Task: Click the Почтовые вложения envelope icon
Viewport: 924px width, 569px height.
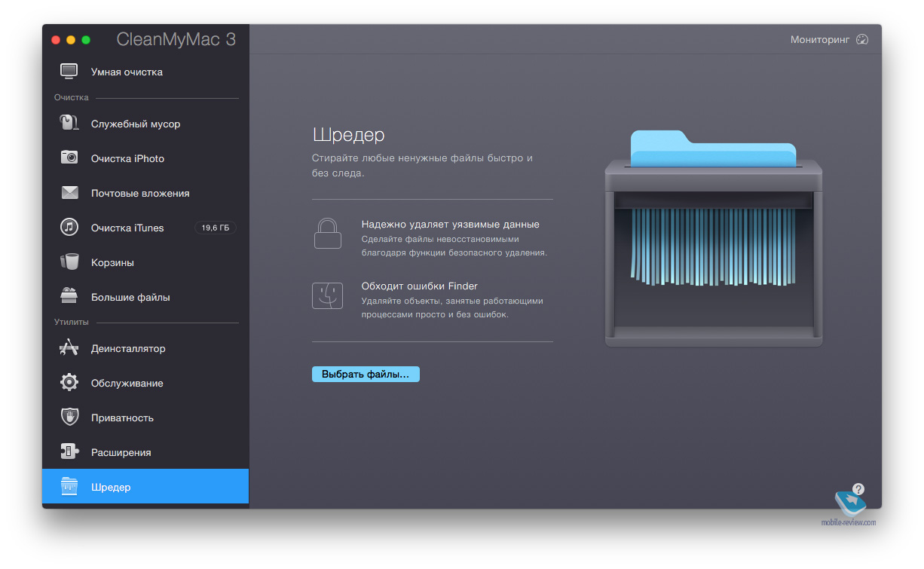Action: (69, 193)
